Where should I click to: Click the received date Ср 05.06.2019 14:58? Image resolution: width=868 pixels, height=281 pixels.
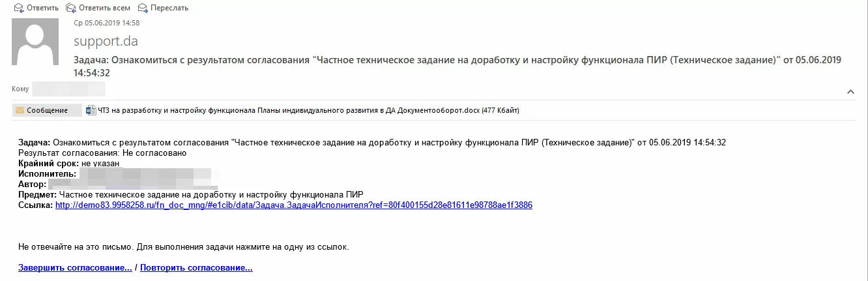[107, 23]
